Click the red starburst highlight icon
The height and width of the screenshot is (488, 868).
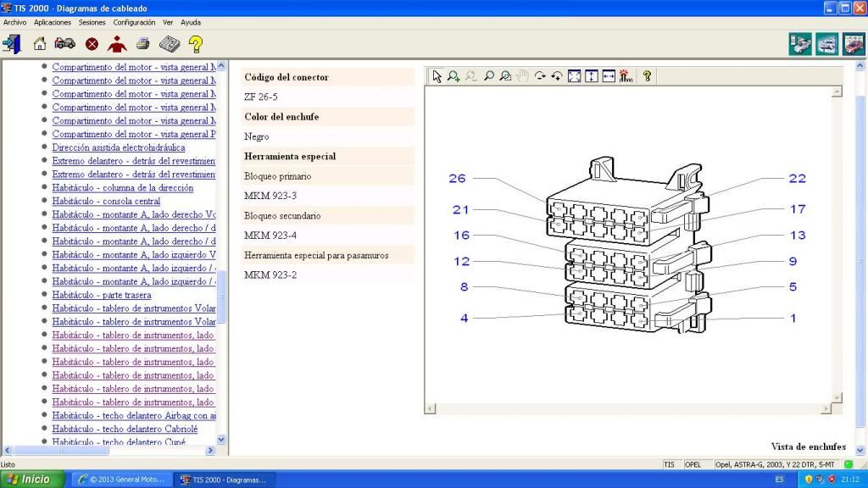[626, 76]
